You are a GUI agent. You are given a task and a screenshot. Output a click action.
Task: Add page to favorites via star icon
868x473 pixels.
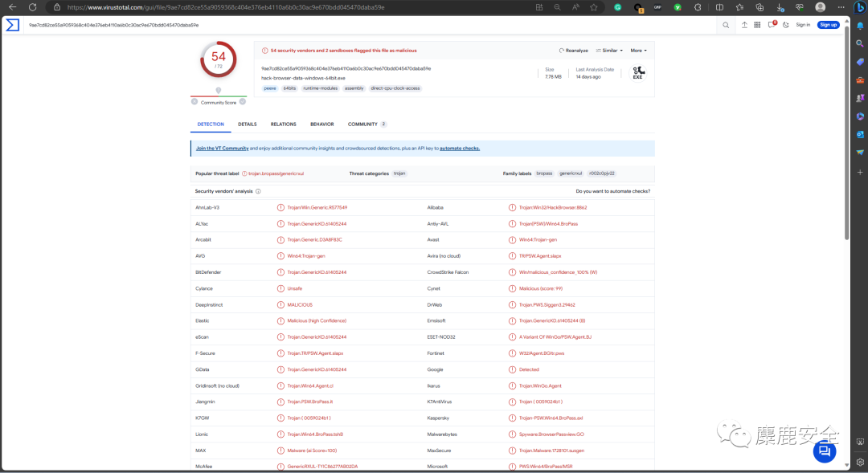(x=593, y=7)
